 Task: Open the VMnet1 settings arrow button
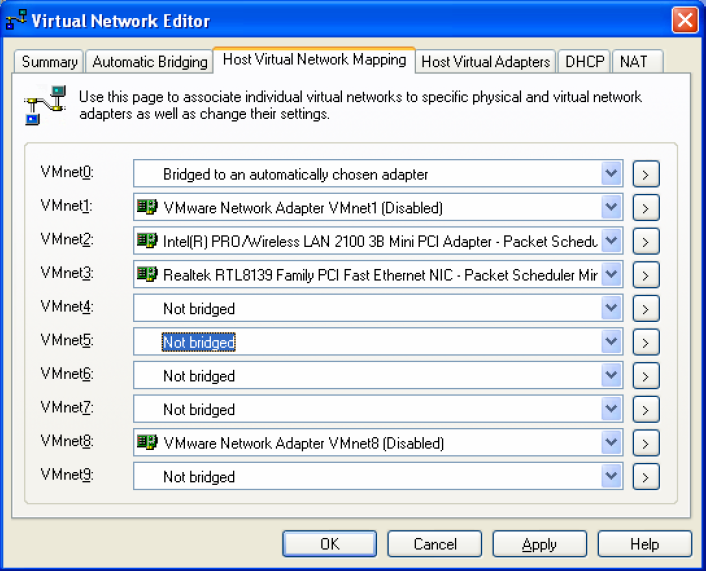coord(646,207)
